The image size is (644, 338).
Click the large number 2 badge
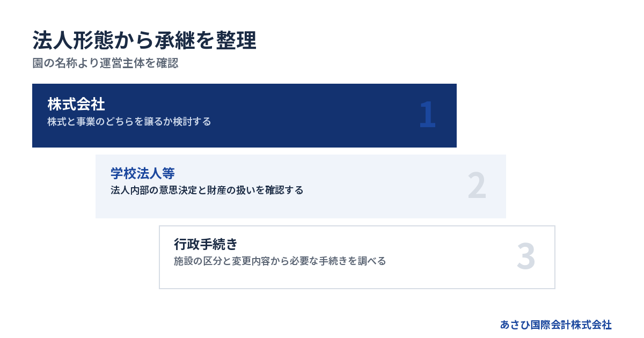click(x=477, y=186)
